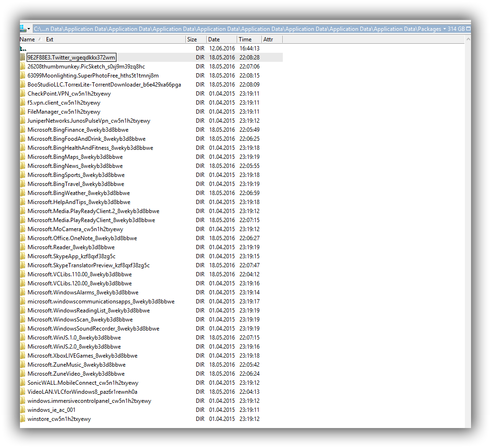
Task: Select windows.immersivecontrolpanel_cw5n1h2txyewy name
Action: coord(89,401)
